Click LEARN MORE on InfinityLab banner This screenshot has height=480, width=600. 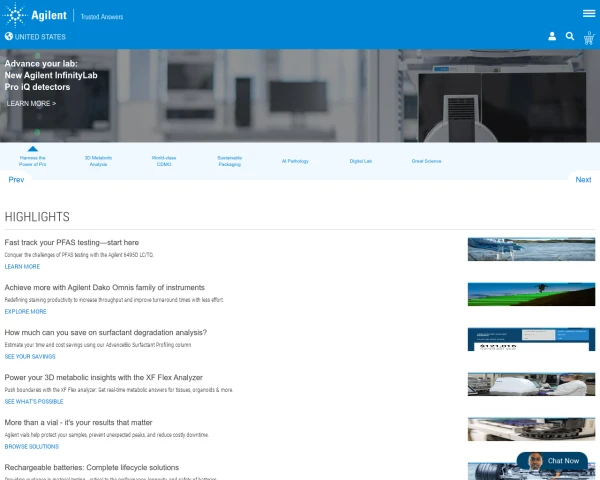pos(31,103)
